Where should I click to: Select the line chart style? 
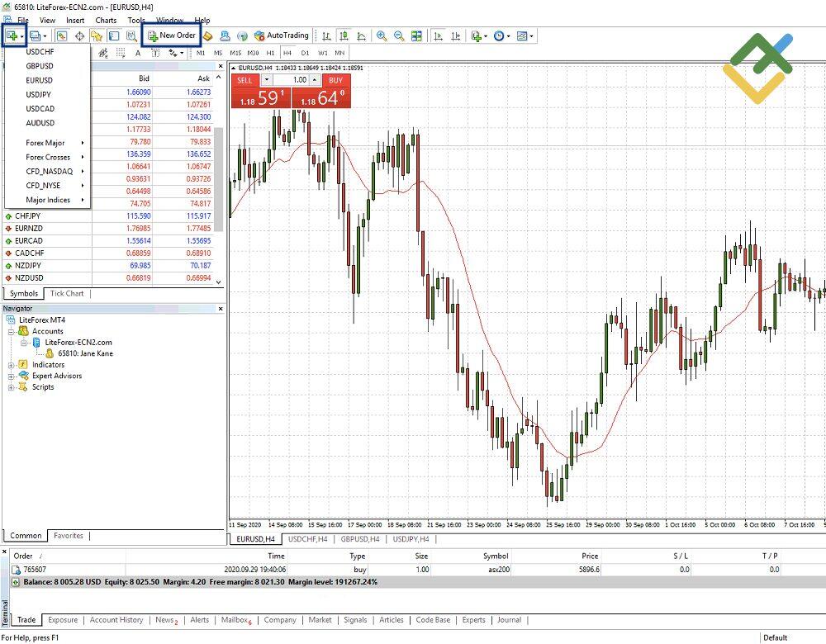(x=361, y=36)
